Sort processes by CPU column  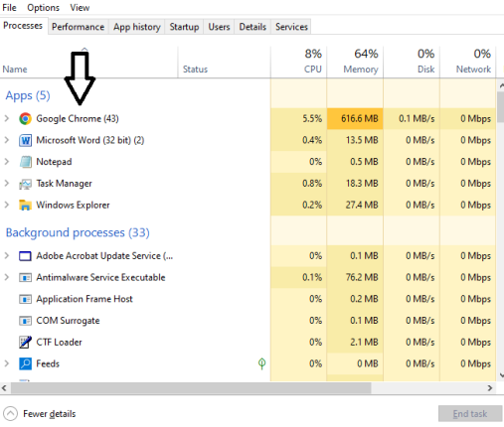(x=298, y=63)
